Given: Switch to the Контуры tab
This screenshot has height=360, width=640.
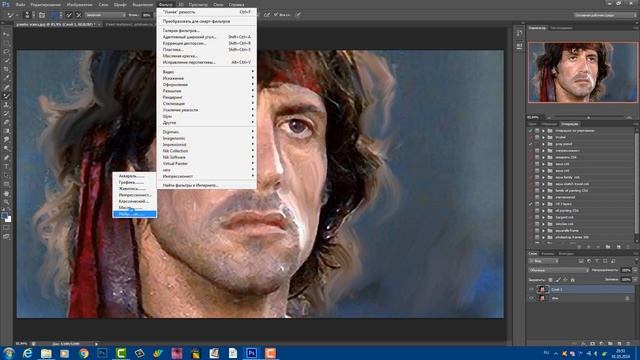Looking at the screenshot, I should coord(566,253).
